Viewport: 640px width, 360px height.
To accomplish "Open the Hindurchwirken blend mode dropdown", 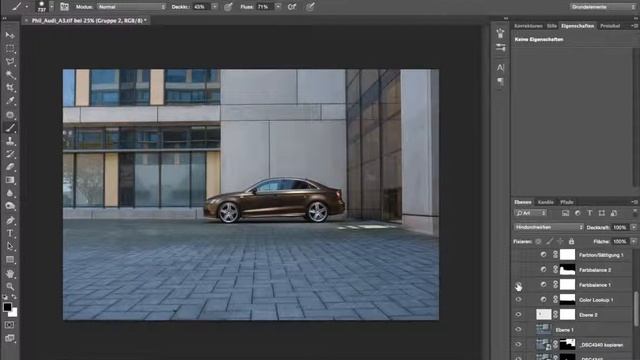I will (x=549, y=227).
